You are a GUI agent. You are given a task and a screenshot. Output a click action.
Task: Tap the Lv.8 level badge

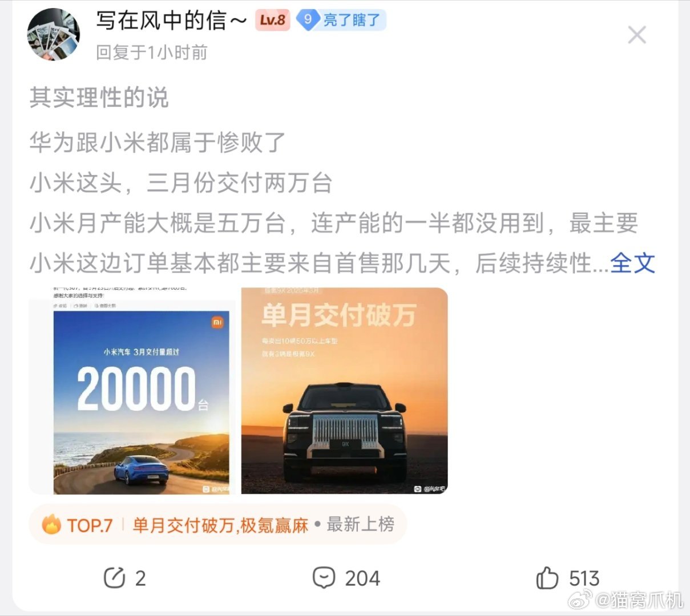click(272, 20)
